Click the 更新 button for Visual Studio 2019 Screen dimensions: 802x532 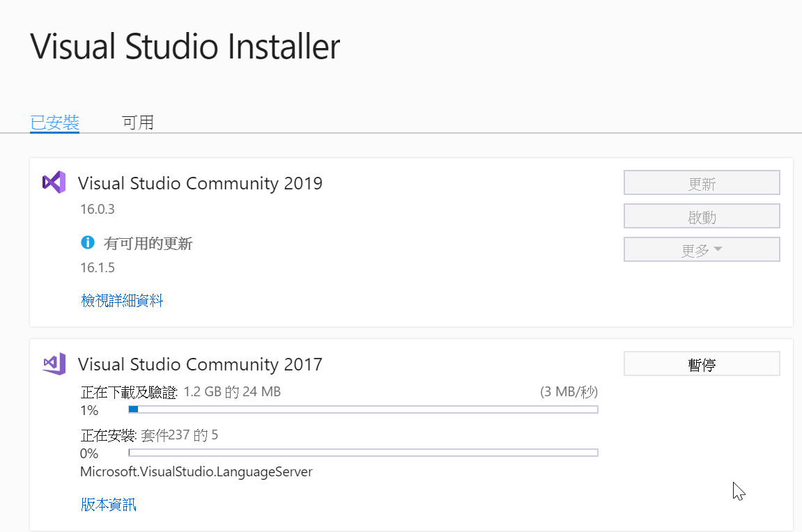tap(701, 183)
